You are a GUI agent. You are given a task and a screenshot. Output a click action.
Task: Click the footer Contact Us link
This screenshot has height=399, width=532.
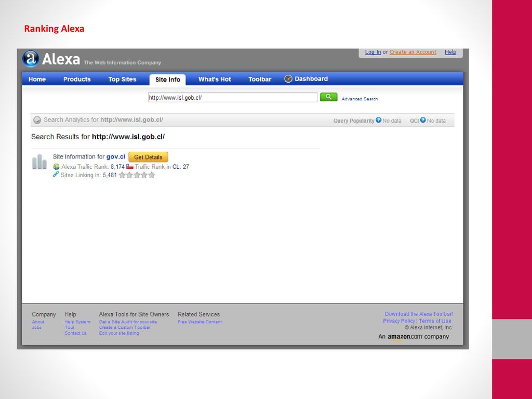tap(75, 333)
